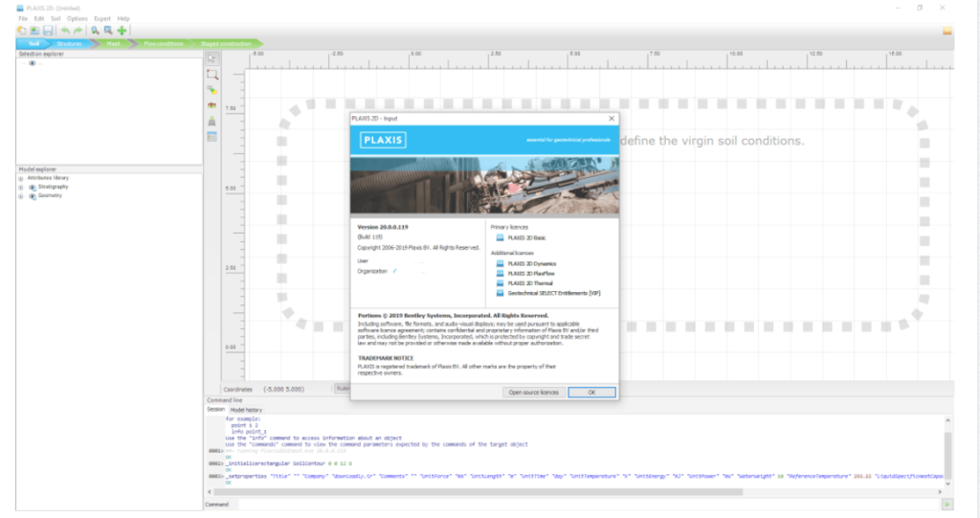Click the scroll right arrow in command log
The height and width of the screenshot is (518, 980).
coord(940,492)
